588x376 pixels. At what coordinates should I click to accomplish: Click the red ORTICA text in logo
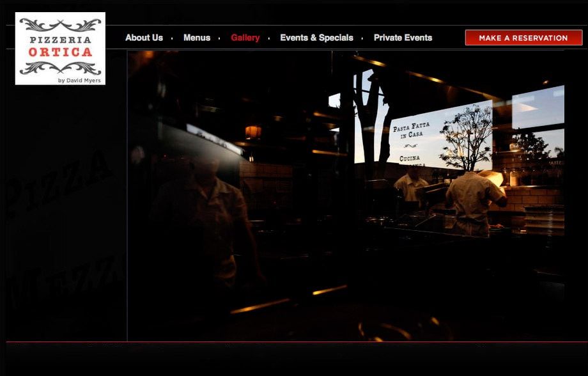click(x=61, y=52)
